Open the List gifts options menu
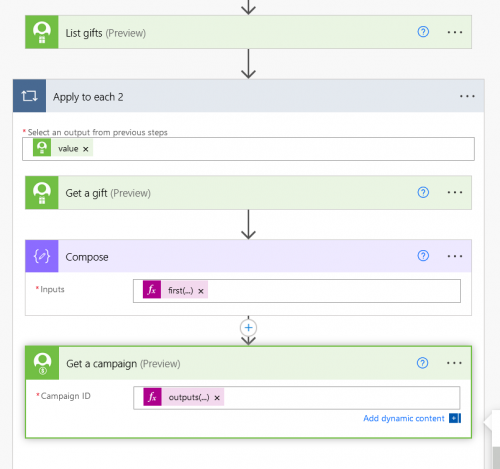 click(455, 32)
